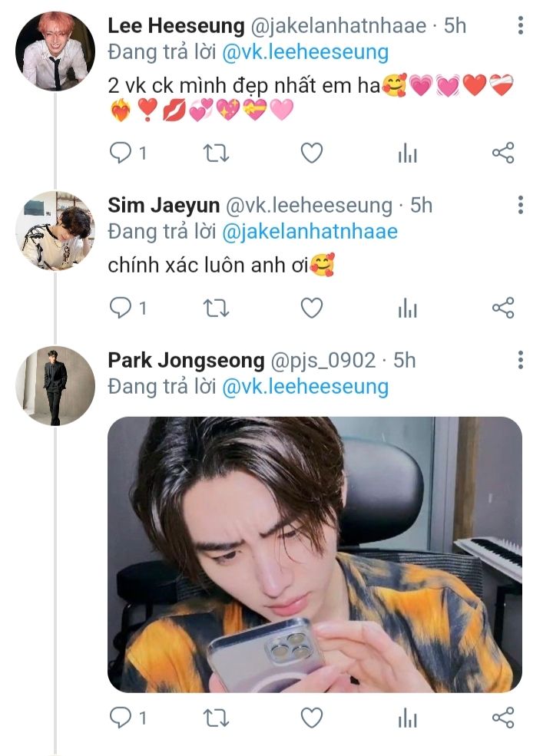Reply to Sim Jaeyun's tweet
This screenshot has height=756, width=553.
121,308
